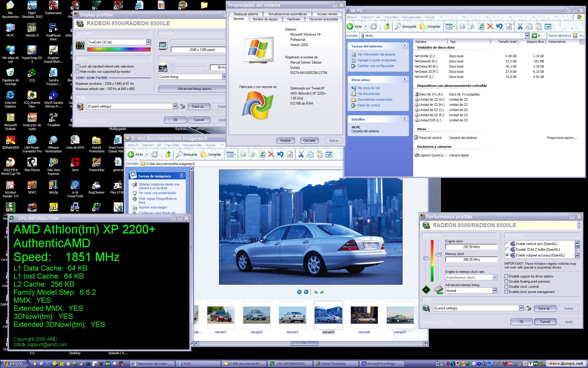588x368 pixels.
Task: Click Agregar o quitar programas link
Action: (377, 60)
